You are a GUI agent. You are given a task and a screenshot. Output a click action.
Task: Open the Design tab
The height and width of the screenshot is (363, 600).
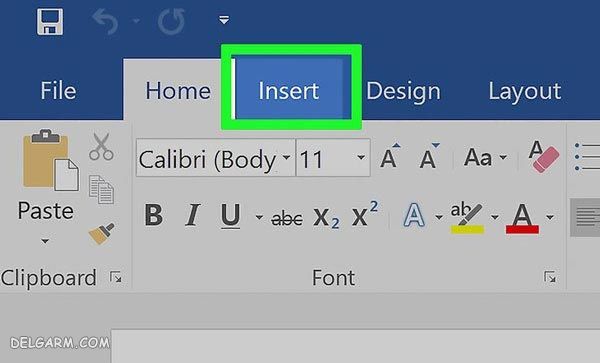point(403,91)
